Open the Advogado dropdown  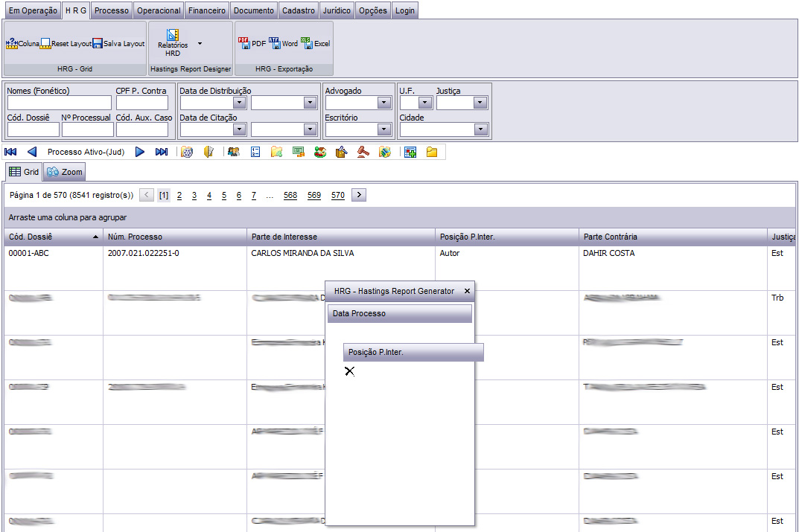[x=384, y=103]
